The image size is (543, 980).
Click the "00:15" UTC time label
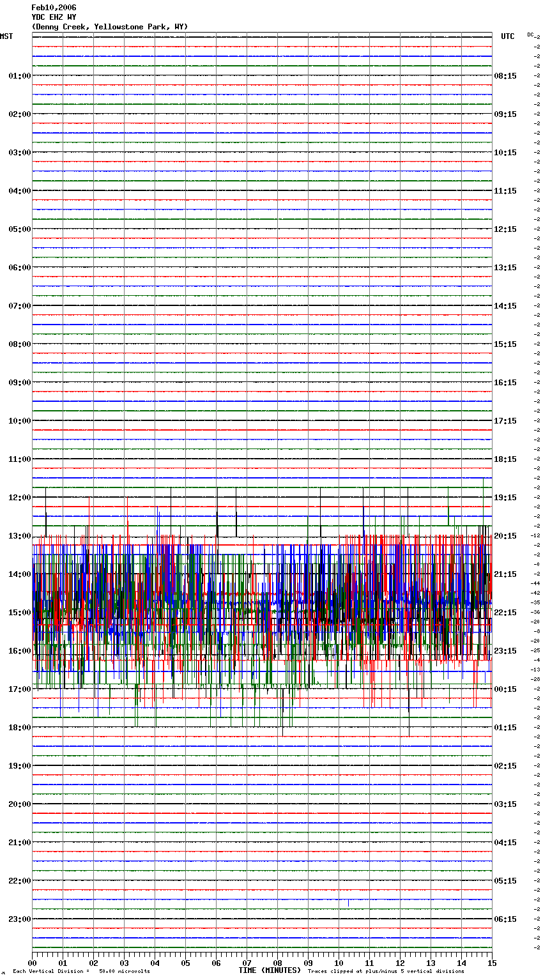505,689
